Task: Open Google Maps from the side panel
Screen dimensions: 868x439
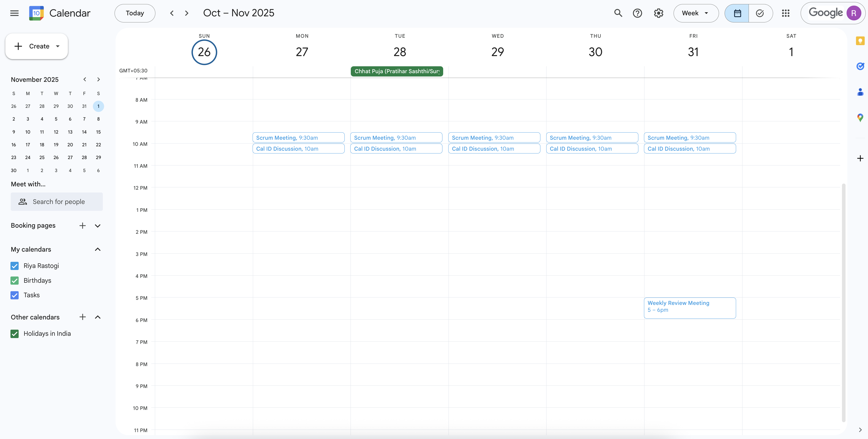Action: 860,118
